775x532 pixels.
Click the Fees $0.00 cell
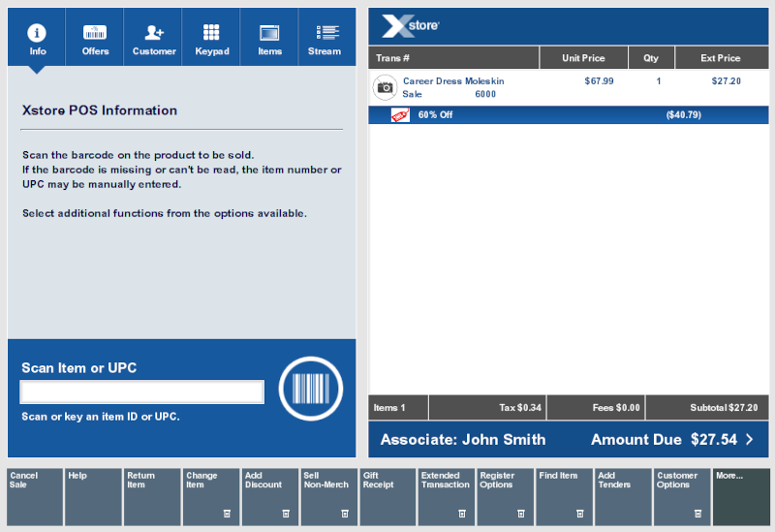(x=596, y=408)
